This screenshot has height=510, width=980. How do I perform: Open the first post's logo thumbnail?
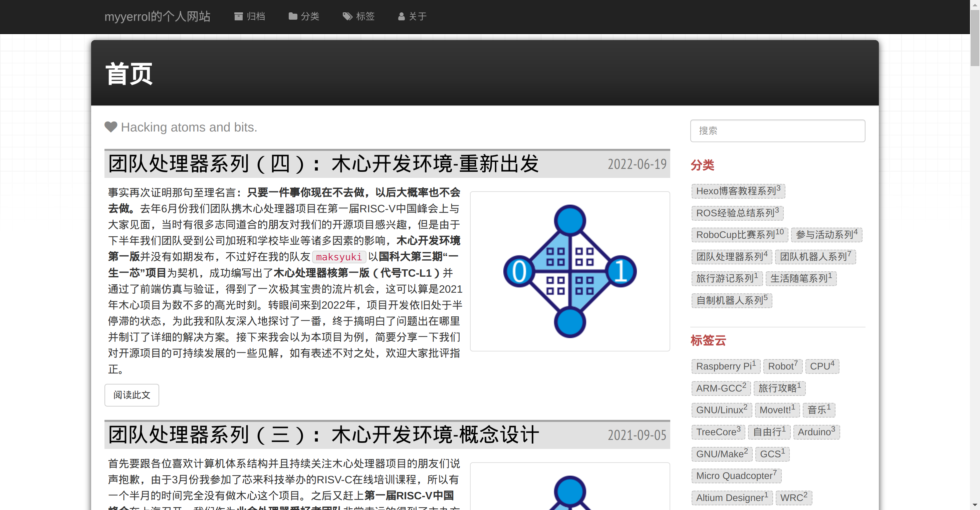[x=569, y=271]
